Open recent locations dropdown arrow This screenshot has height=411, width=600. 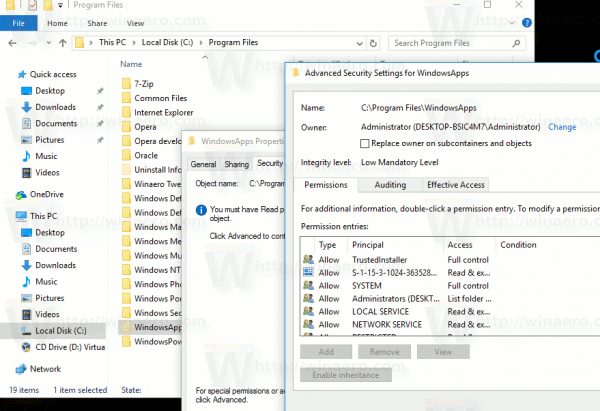coord(49,43)
